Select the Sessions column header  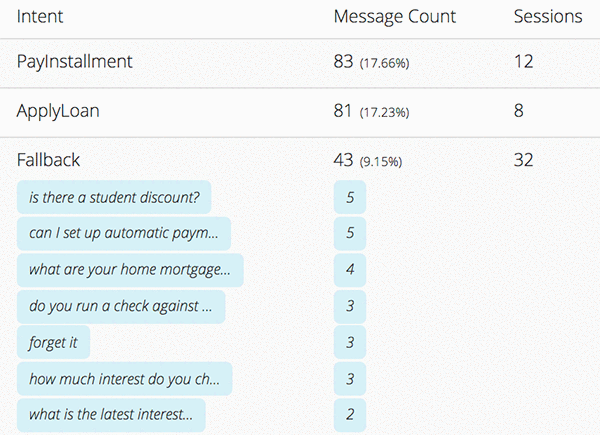[547, 16]
